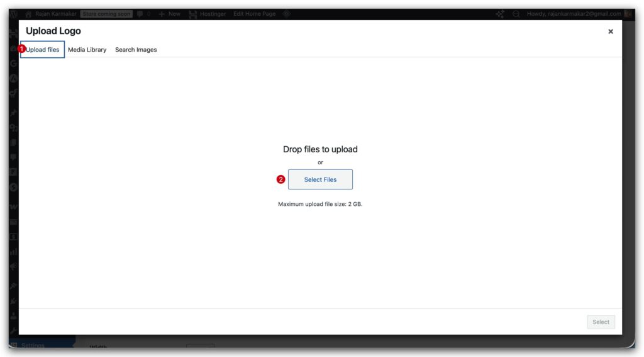Click the Select button at bottom right
This screenshot has height=357, width=644.
[601, 322]
